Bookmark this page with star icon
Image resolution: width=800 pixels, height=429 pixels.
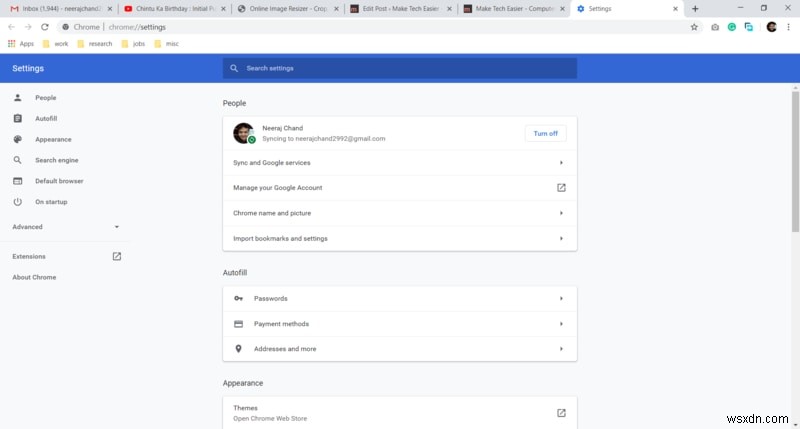694,27
